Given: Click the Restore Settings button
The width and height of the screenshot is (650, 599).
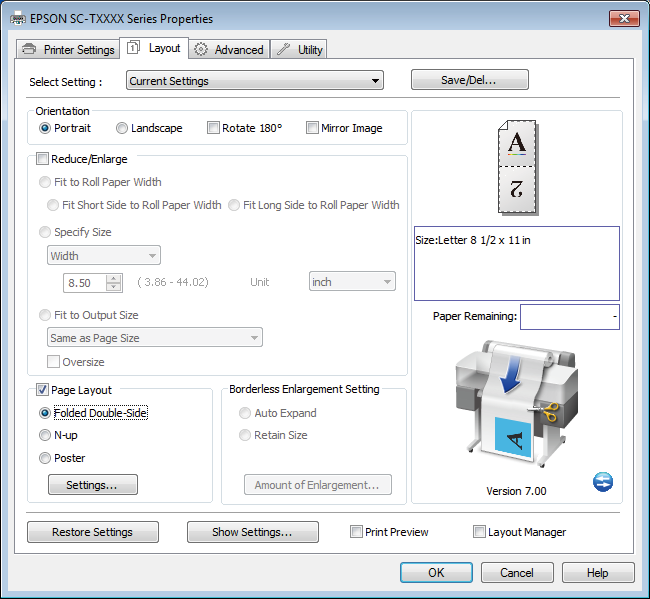Looking at the screenshot, I should (93, 532).
